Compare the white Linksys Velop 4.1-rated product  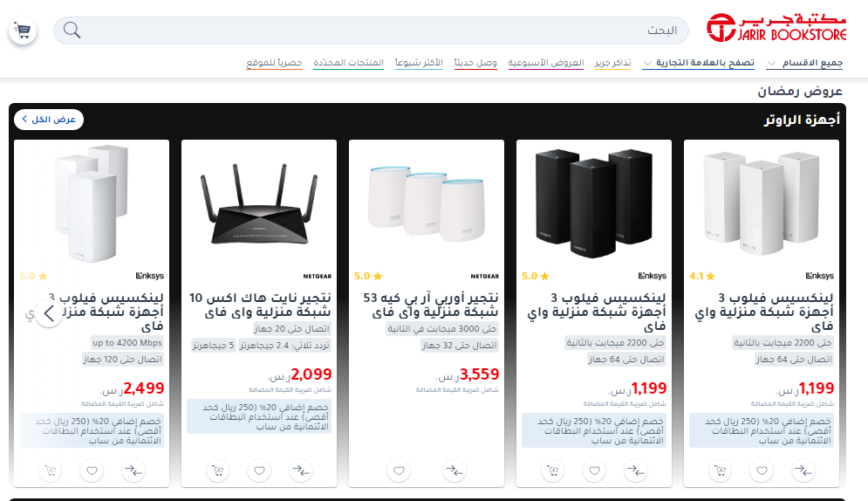coord(803,470)
